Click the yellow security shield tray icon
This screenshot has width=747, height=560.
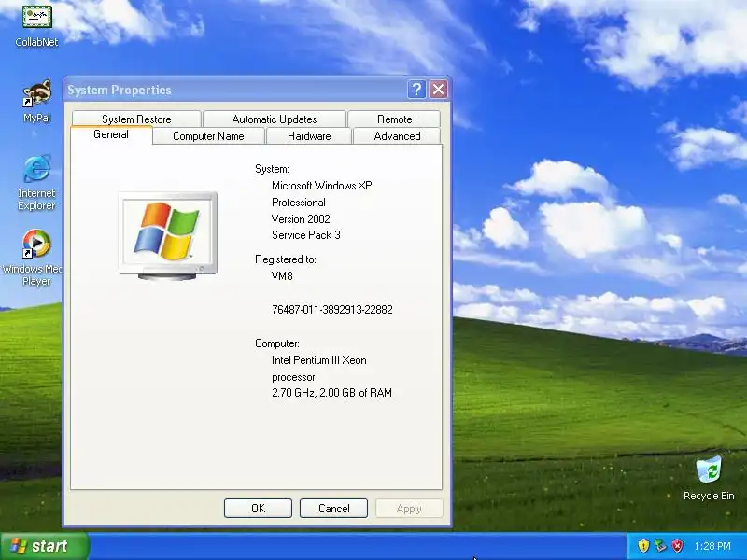click(x=643, y=546)
